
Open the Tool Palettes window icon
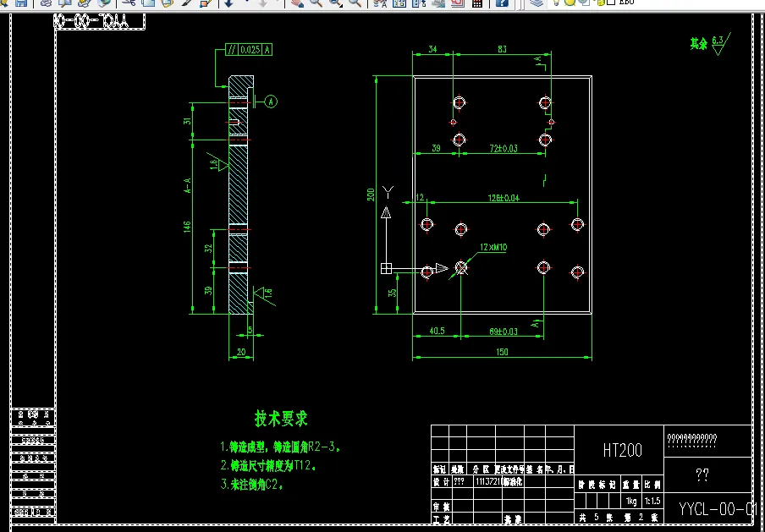pyautogui.click(x=419, y=3)
